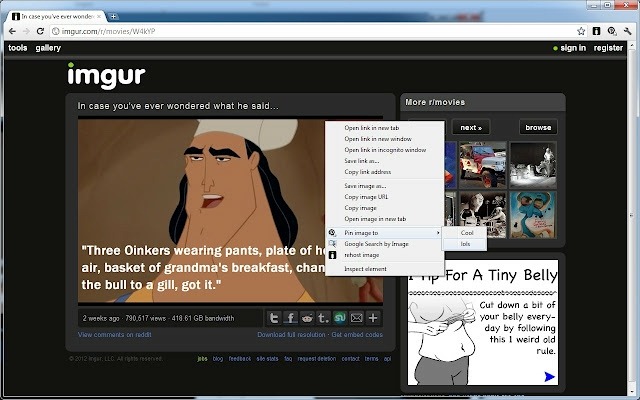Screen dimensions: 640x400
Task: Open 'feedback' footer link
Action: pos(240,358)
